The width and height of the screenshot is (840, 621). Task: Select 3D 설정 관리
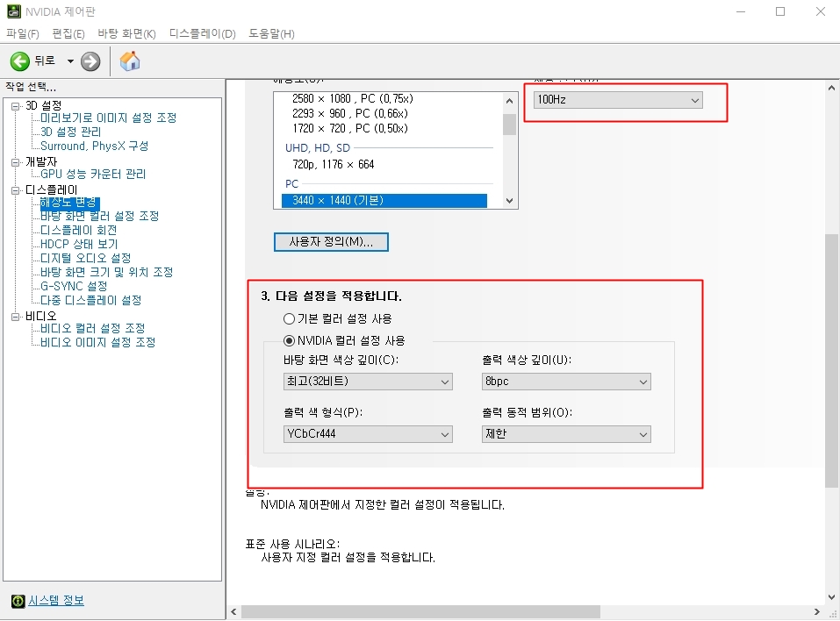click(71, 132)
